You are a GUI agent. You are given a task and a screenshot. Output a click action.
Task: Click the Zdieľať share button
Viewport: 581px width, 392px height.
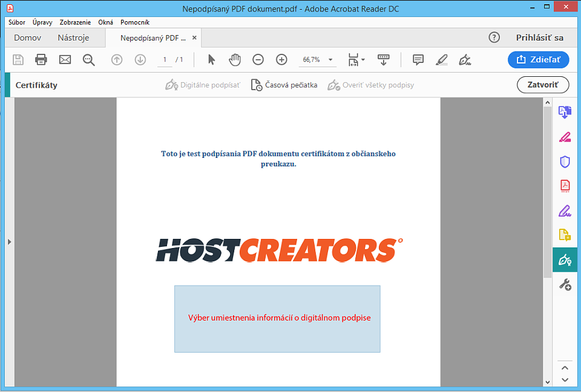tap(539, 60)
